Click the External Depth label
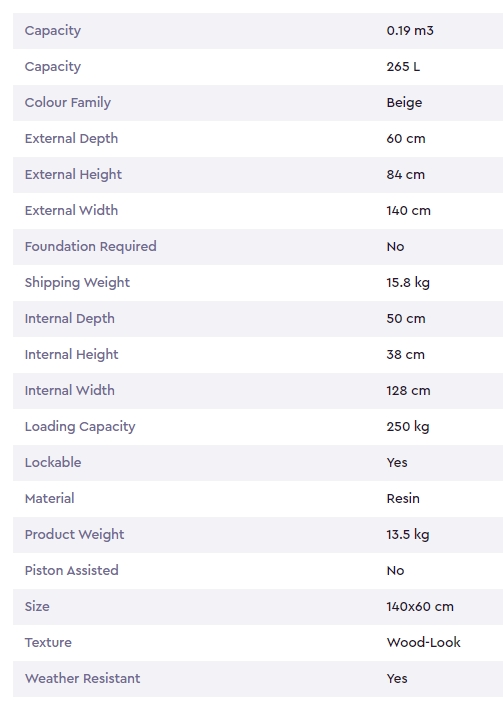The width and height of the screenshot is (503, 709). click(x=71, y=139)
